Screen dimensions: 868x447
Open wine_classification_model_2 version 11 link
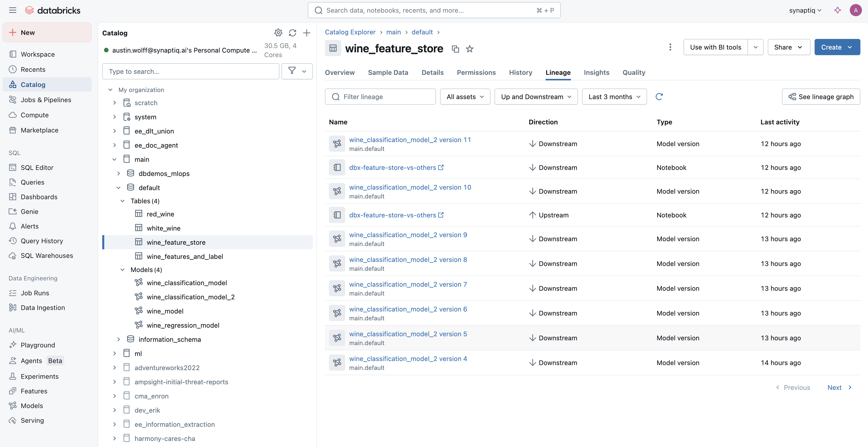(410, 140)
